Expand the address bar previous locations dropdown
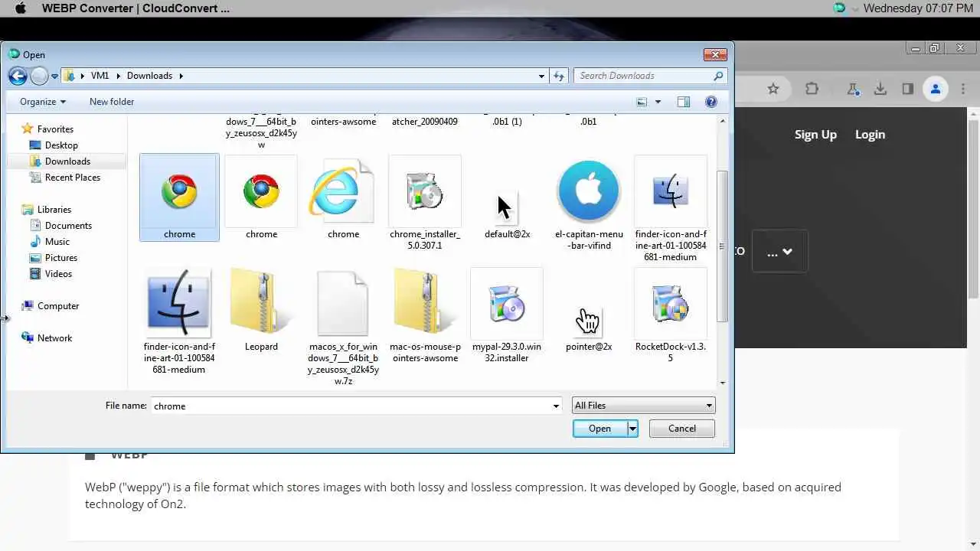Viewport: 980px width, 551px height. point(541,76)
